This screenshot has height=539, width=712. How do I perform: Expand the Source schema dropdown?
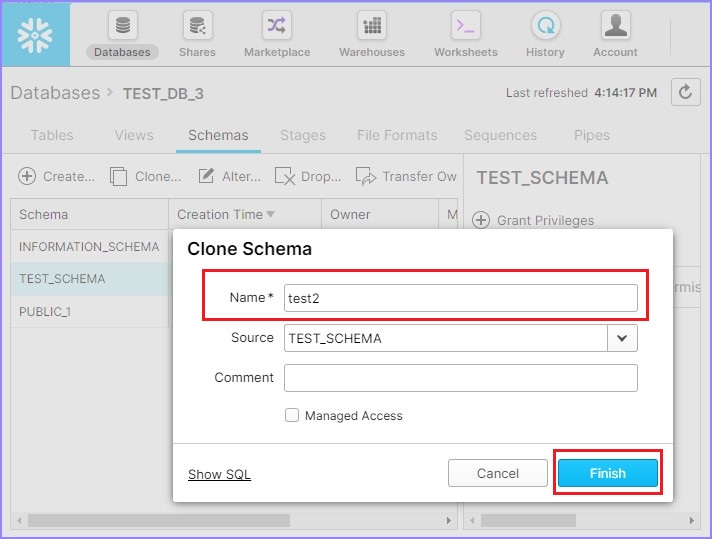tap(622, 338)
